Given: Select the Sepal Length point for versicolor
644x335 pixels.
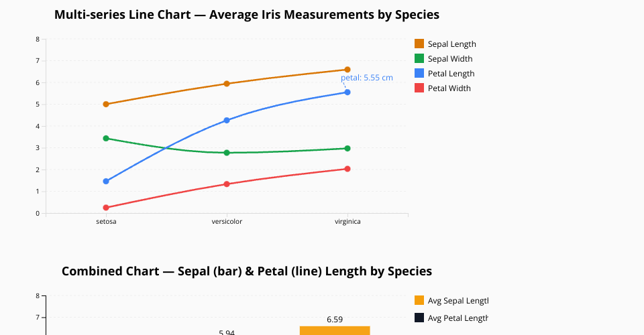Looking at the screenshot, I should click(x=227, y=84).
